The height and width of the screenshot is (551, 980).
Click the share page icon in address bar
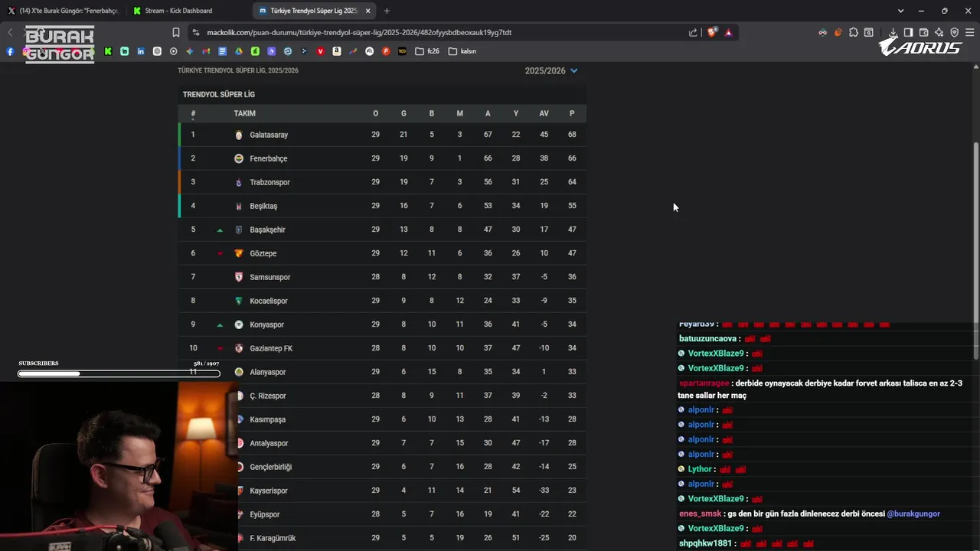point(693,32)
